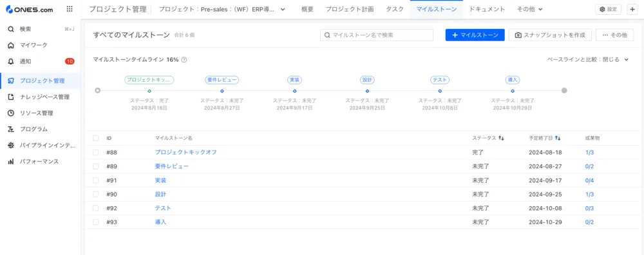Click the timeline end gray circle
This screenshot has height=255, width=644.
pos(564,90)
